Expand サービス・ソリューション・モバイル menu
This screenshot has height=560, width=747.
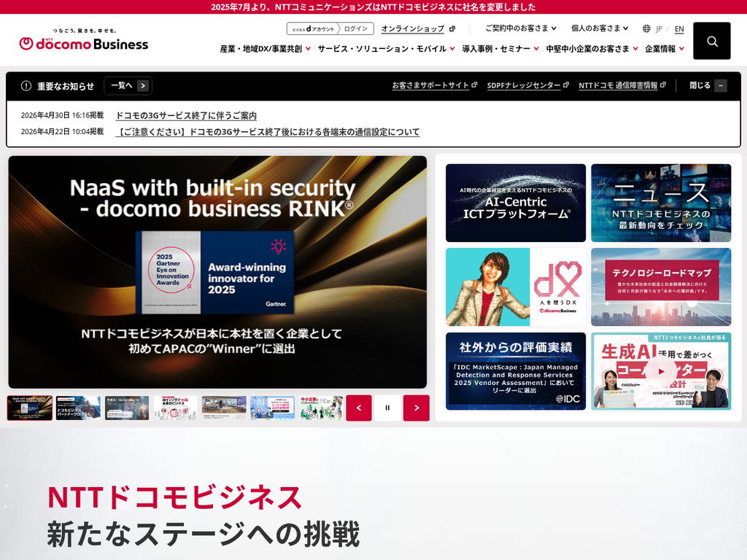point(386,49)
